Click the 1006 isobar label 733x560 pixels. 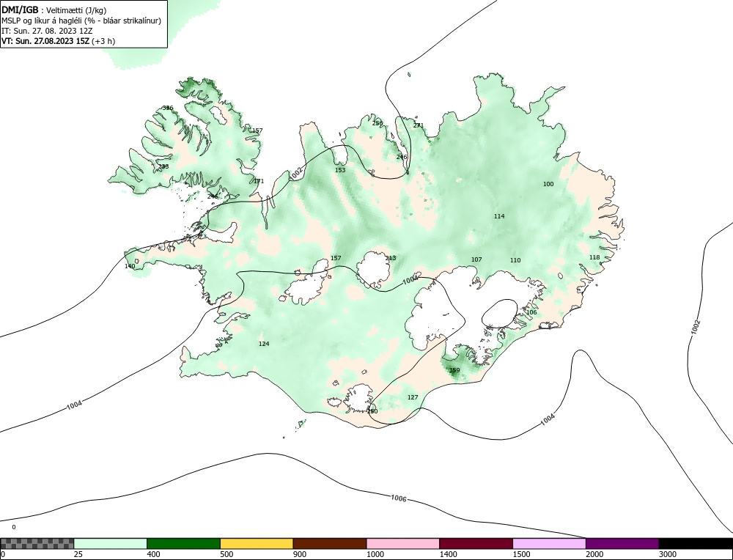pos(399,498)
